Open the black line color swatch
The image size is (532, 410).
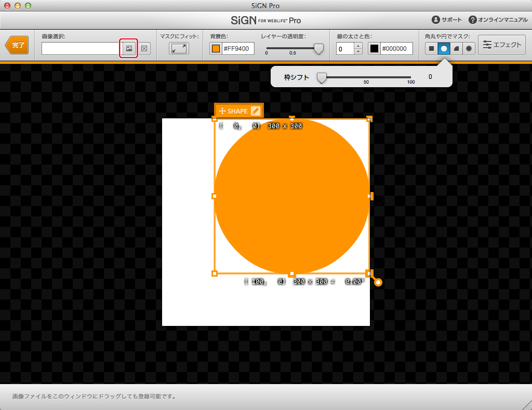coord(374,48)
